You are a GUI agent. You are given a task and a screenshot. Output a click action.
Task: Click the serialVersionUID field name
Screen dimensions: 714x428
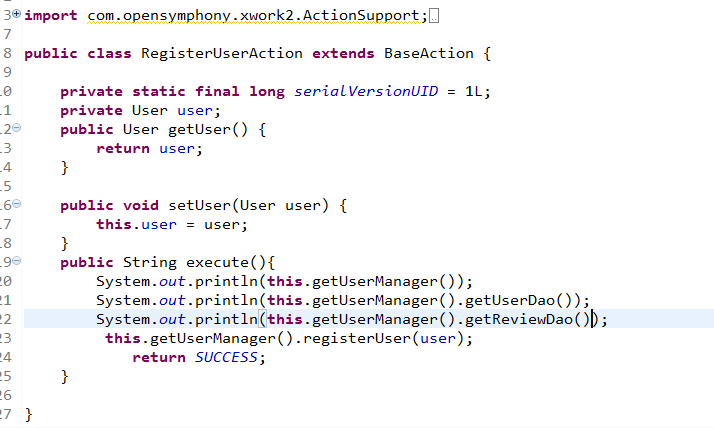pos(366,91)
